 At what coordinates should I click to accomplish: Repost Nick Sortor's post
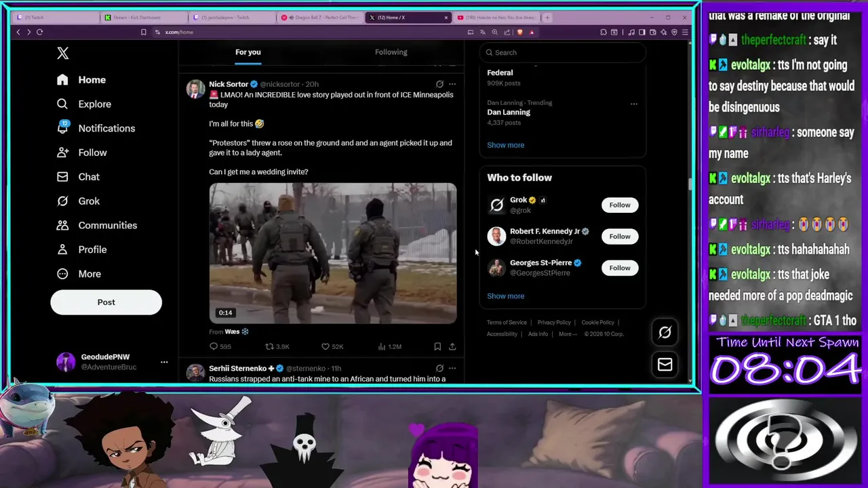coord(277,346)
